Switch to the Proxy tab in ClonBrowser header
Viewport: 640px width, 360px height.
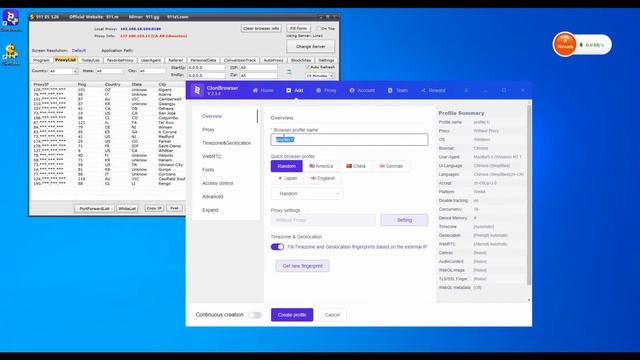click(x=326, y=90)
